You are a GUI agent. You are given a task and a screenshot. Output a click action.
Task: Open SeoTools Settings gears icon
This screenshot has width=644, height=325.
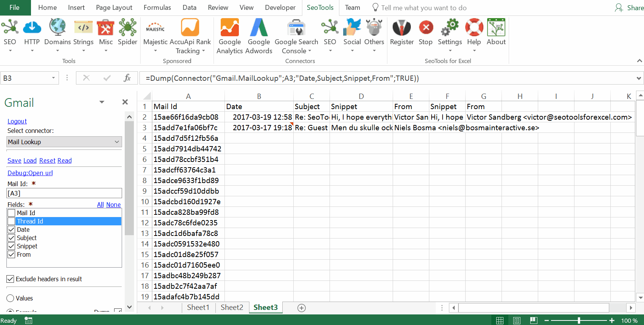(x=450, y=28)
